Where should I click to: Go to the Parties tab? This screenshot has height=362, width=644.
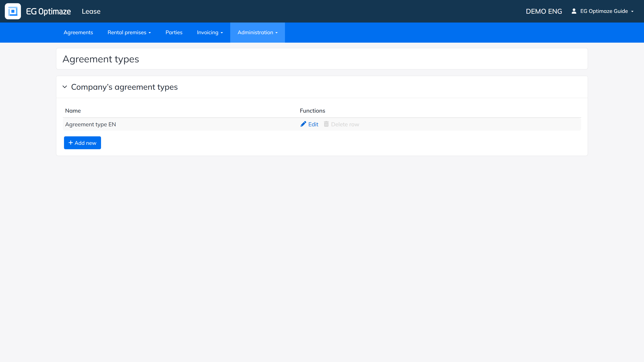pyautogui.click(x=174, y=32)
